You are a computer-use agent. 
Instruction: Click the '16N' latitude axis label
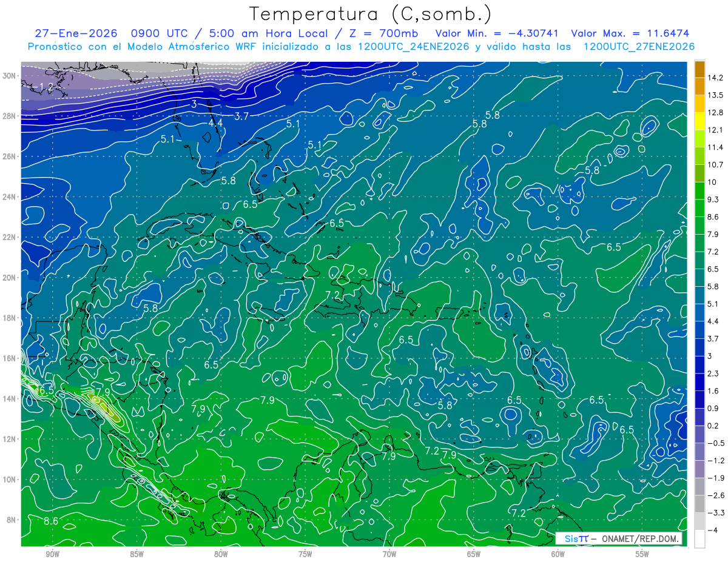pyautogui.click(x=10, y=358)
